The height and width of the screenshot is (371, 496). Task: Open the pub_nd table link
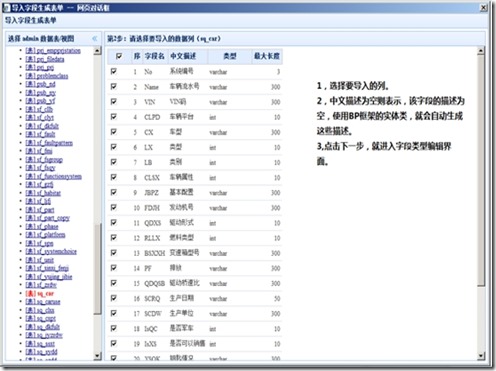(x=40, y=84)
